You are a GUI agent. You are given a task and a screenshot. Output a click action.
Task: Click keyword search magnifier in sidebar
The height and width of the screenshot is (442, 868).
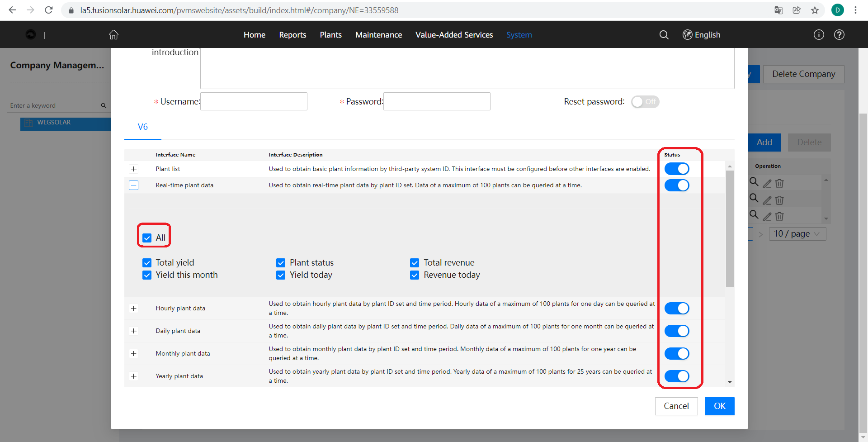[x=104, y=106]
